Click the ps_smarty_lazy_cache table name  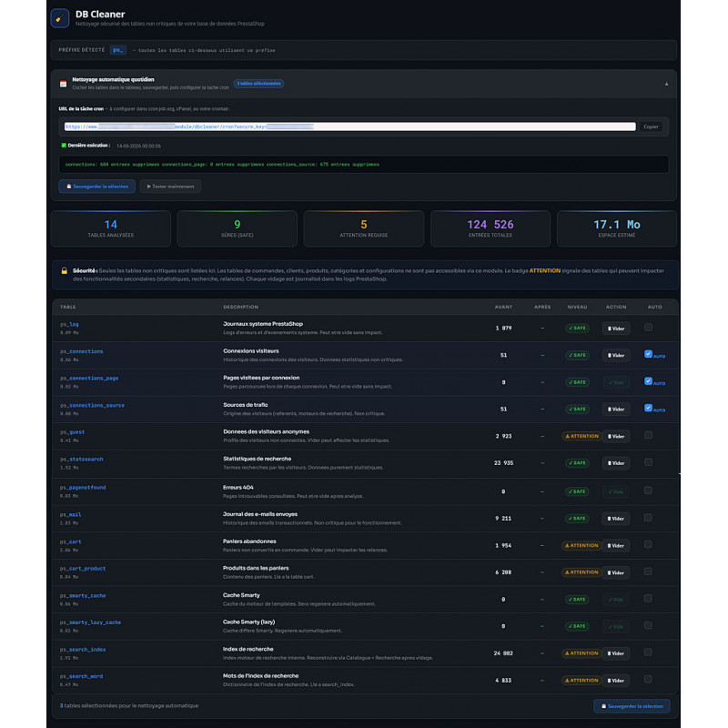tap(90, 622)
